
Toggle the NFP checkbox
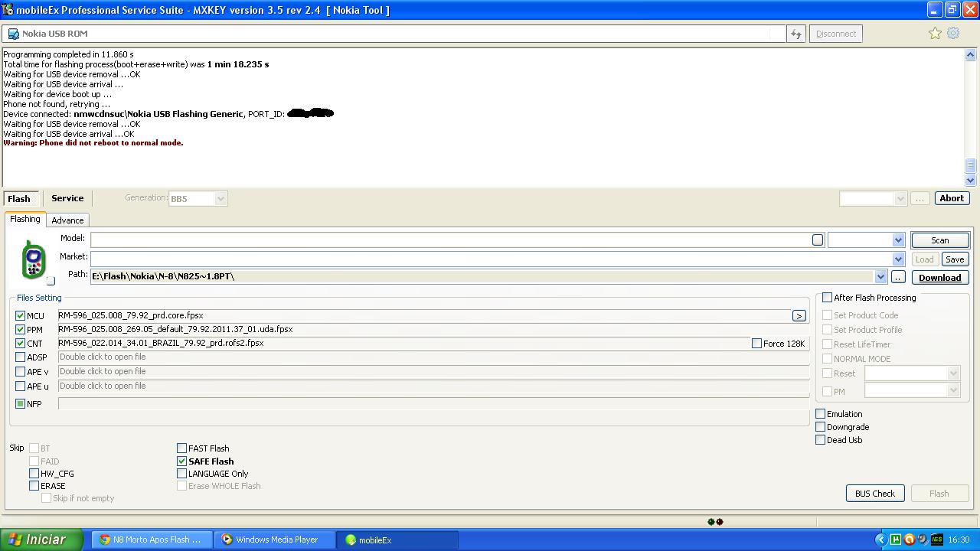21,404
